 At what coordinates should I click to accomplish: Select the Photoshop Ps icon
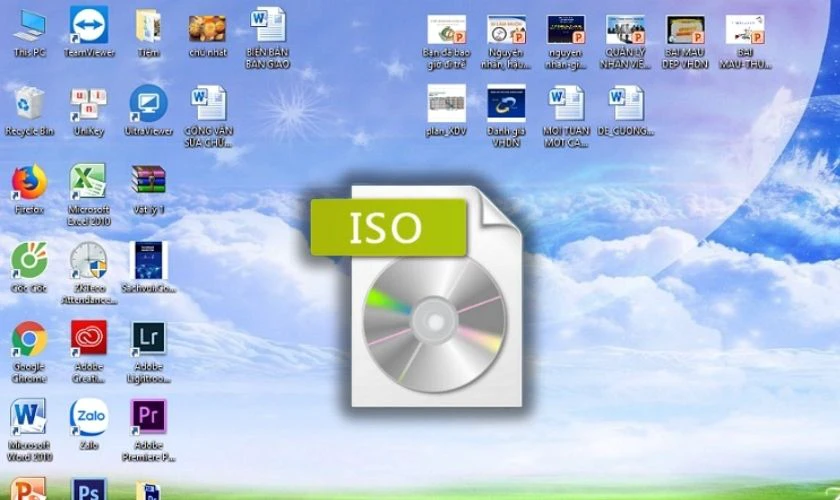pos(88,489)
